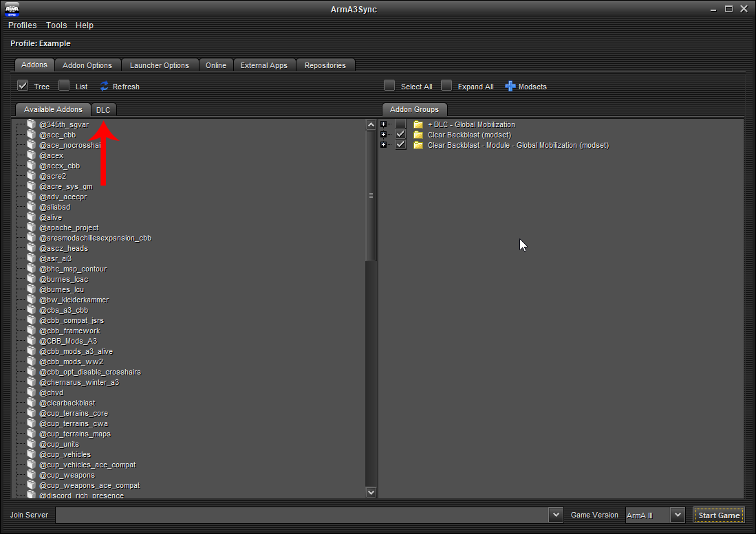The image size is (756, 534).
Task: Select the Available Addons sub-tab
Action: 53,109
